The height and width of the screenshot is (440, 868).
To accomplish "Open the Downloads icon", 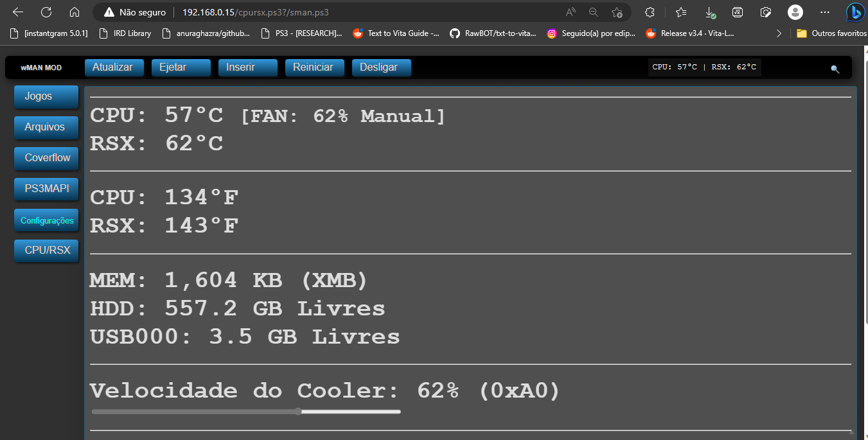I will click(709, 12).
